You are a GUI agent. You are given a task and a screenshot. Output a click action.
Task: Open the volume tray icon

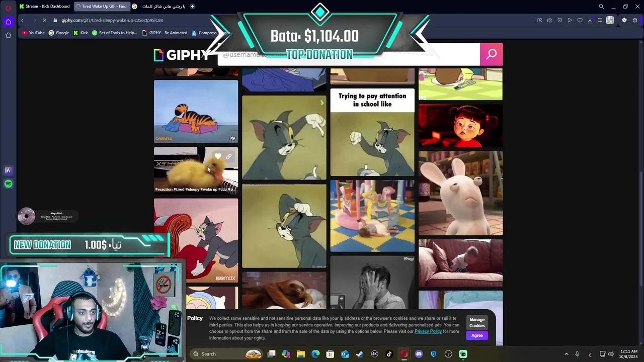[611, 354]
